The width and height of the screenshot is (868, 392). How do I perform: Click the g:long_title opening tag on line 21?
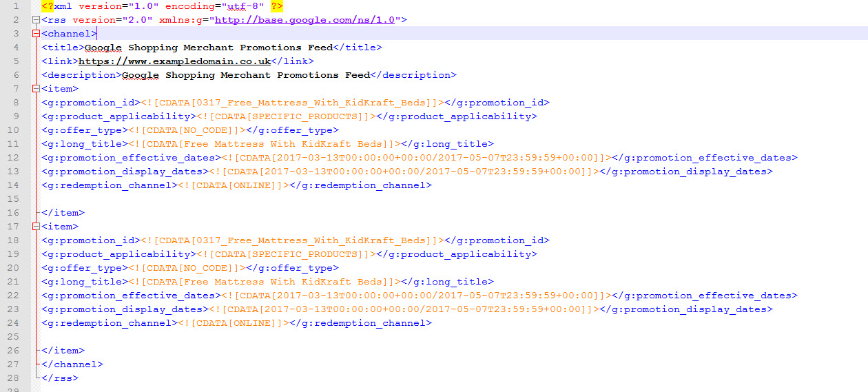coord(85,282)
